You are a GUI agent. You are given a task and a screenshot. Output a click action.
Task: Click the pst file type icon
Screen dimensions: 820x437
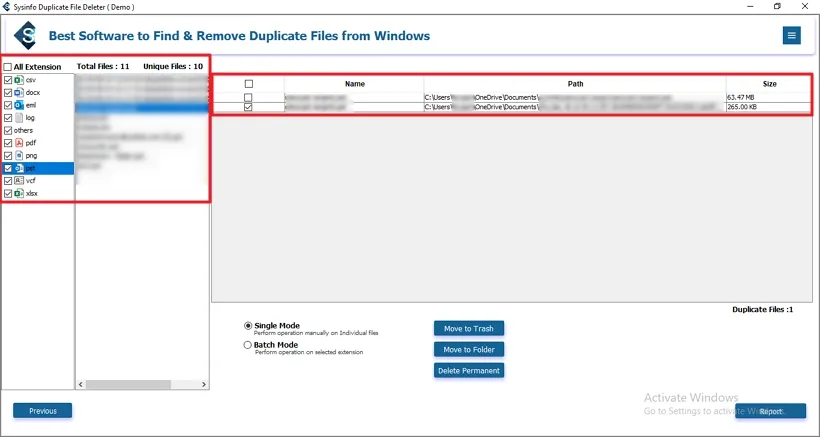(x=19, y=168)
